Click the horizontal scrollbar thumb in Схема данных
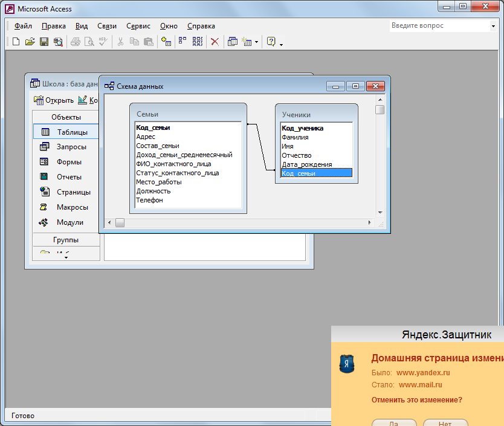Viewport: 504px width, 426px height. [120, 223]
